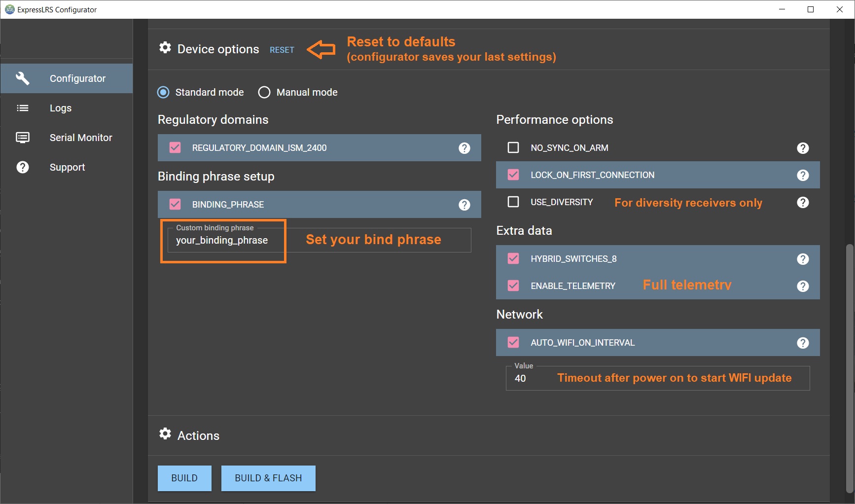The image size is (855, 504).
Task: Click the WiFi interval Value field
Action: [x=658, y=378]
